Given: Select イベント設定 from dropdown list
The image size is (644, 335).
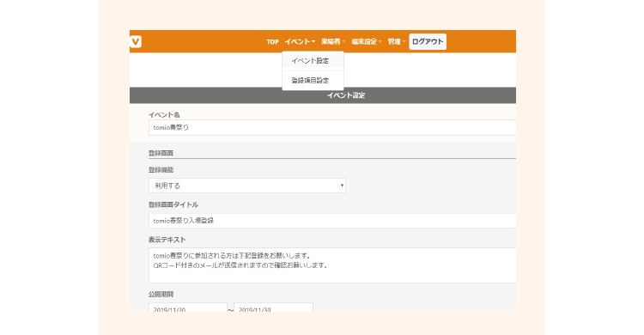Looking at the screenshot, I should pos(313,61).
